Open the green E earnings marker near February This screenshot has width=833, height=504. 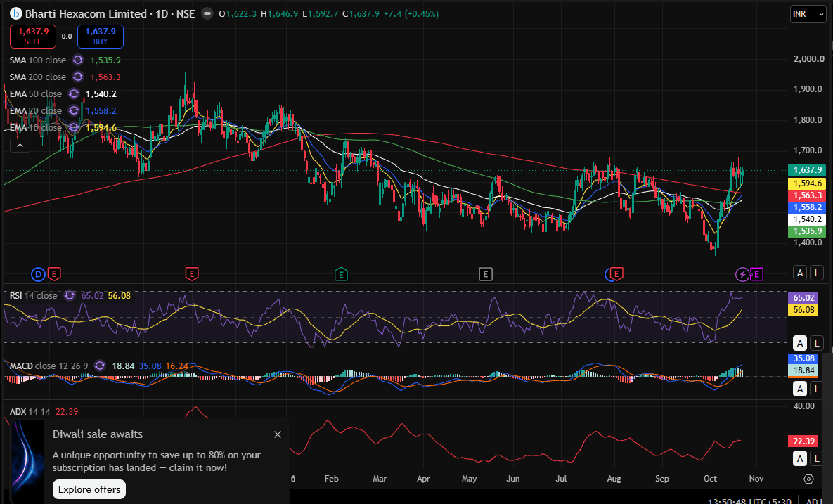point(341,274)
